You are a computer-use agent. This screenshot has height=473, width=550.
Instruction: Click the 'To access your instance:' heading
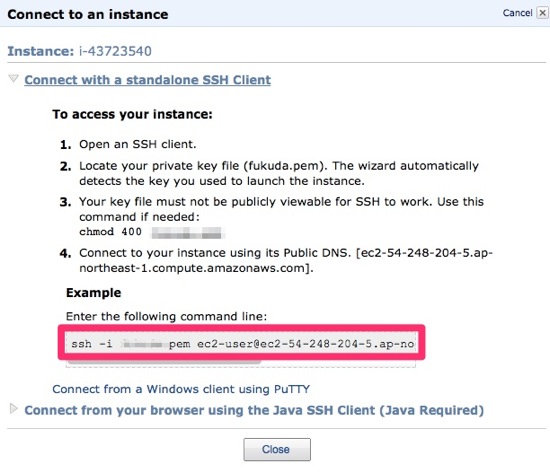coord(133,114)
